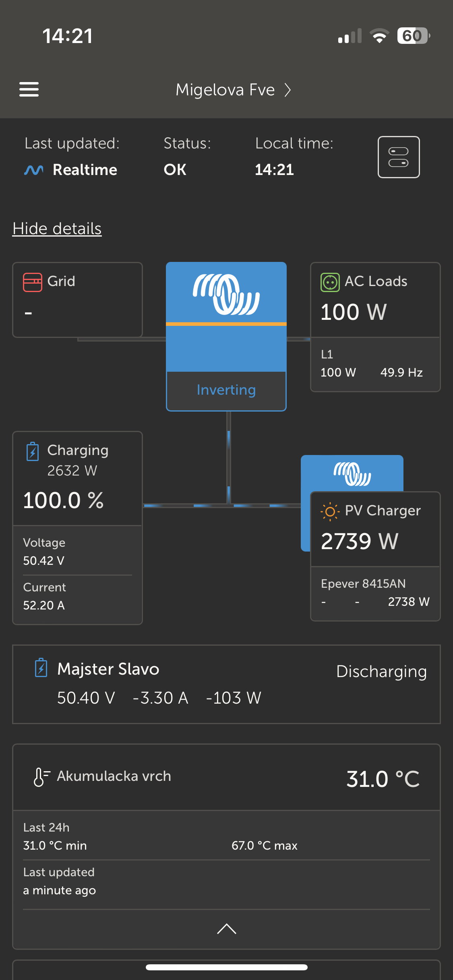The image size is (453, 980).
Task: Tap the Migelova Fve title
Action: tap(225, 90)
